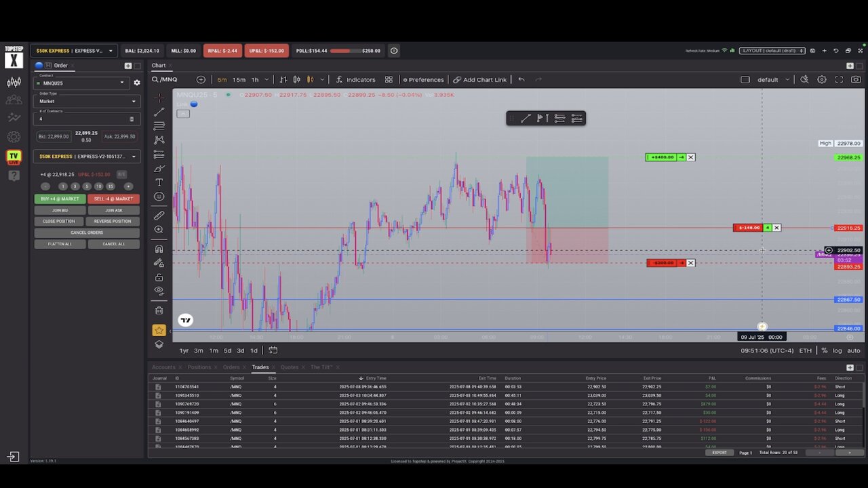Click the Export button in Trades panel
This screenshot has height=488, width=868.
719,452
